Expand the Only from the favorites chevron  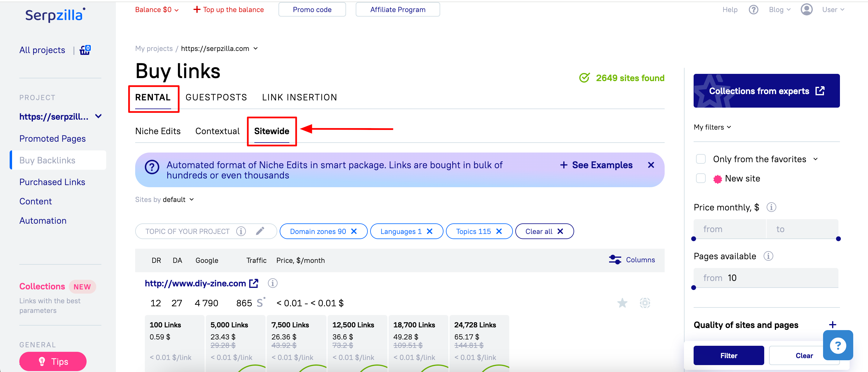815,159
